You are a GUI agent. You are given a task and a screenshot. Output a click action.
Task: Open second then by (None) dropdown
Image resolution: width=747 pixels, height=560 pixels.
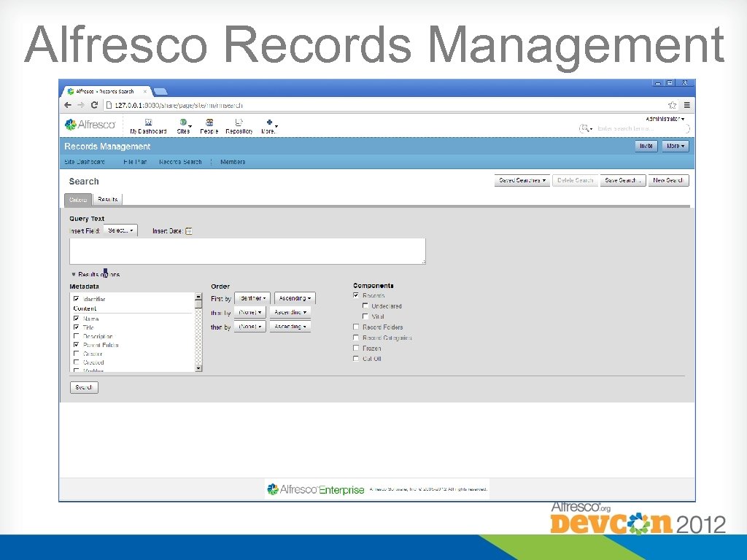[x=249, y=327]
